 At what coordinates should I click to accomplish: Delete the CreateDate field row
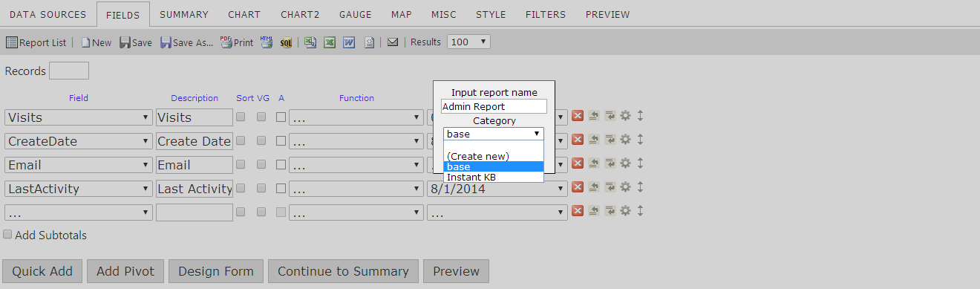tap(578, 140)
